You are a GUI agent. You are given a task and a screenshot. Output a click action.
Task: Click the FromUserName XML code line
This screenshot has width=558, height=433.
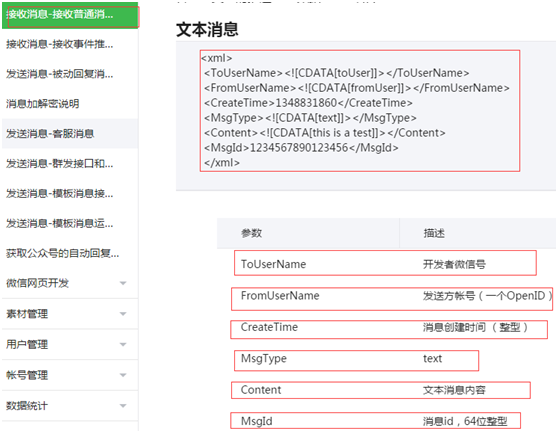pyautogui.click(x=357, y=88)
